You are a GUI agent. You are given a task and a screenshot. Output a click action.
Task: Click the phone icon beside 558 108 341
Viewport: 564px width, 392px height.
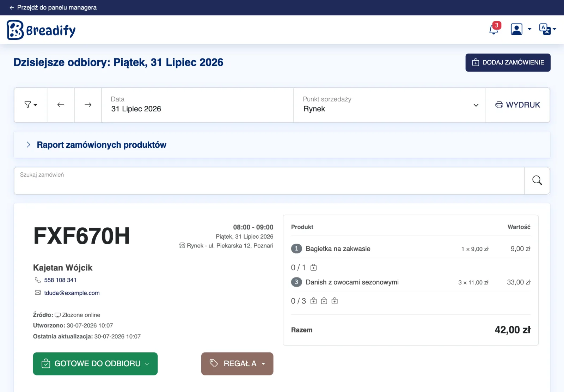pyautogui.click(x=38, y=280)
